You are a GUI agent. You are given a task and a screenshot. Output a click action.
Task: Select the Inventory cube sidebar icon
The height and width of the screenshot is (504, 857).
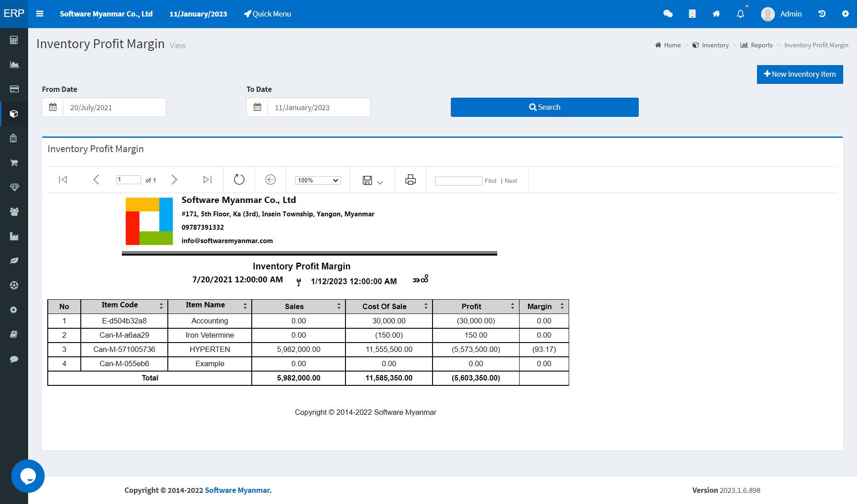click(x=14, y=114)
